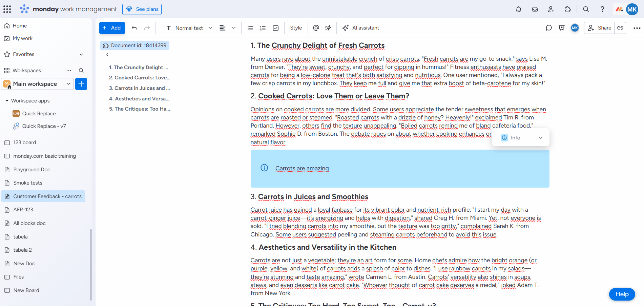The width and height of the screenshot is (644, 306).
Task: Insert a checklist
Action: coord(276,28)
